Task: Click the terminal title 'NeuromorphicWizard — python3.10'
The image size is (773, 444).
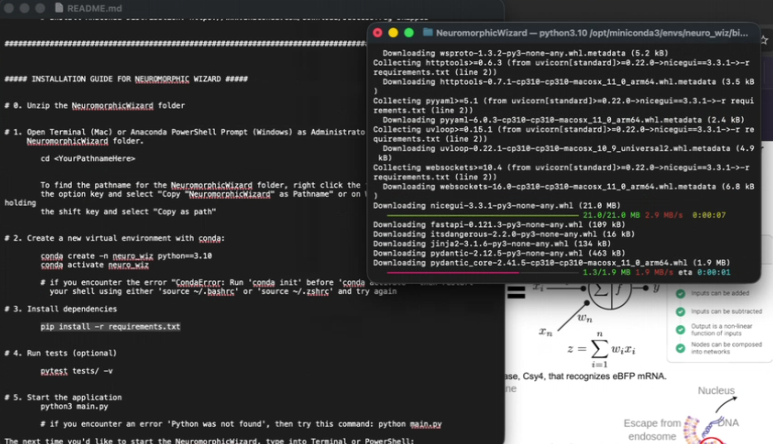Action: tap(511, 33)
